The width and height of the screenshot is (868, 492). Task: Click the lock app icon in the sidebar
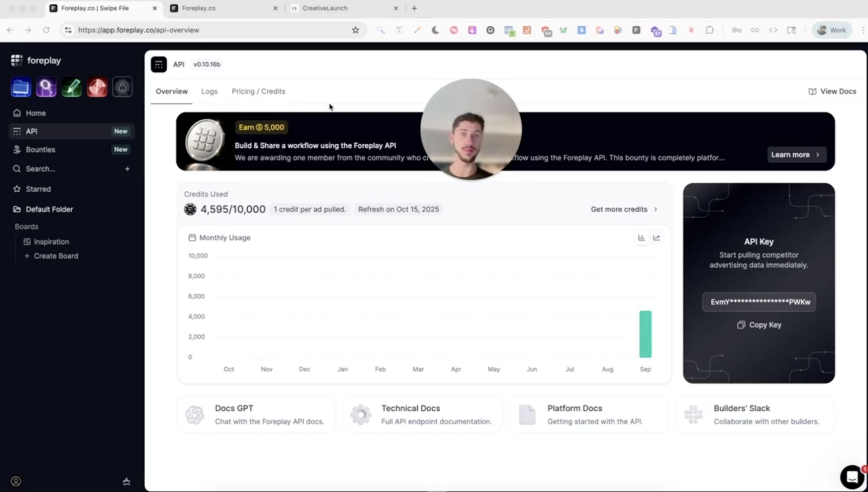point(122,87)
